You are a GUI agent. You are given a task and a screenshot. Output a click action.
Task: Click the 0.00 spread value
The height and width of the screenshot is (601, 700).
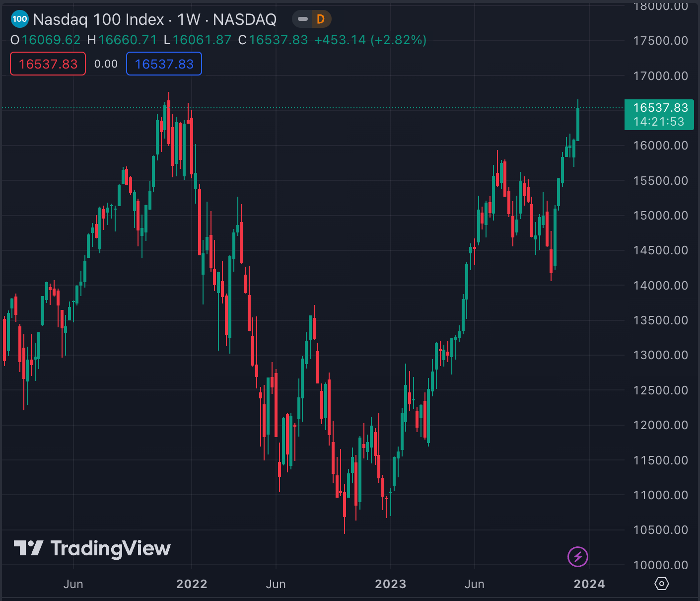(x=106, y=64)
